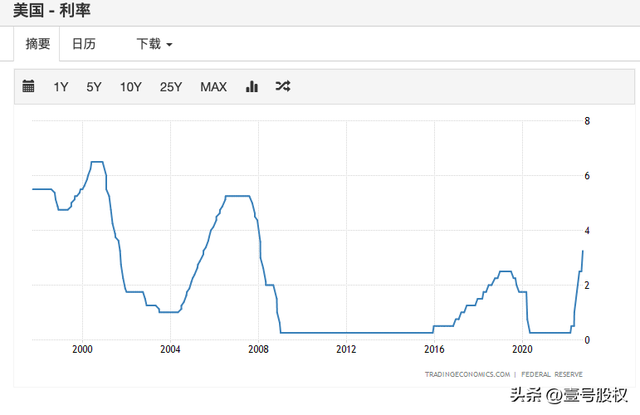
Task: Click the 美国 - 利率 page title
Action: [52, 10]
